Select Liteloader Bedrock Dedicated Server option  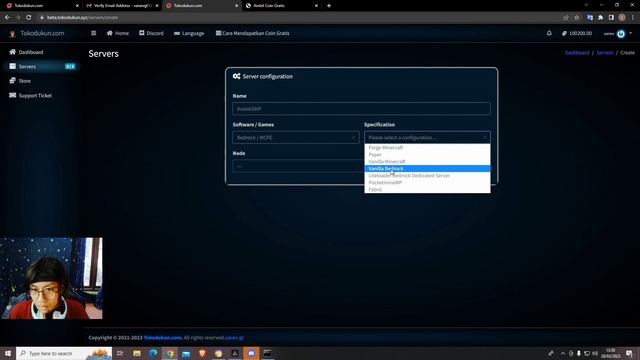pyautogui.click(x=427, y=176)
